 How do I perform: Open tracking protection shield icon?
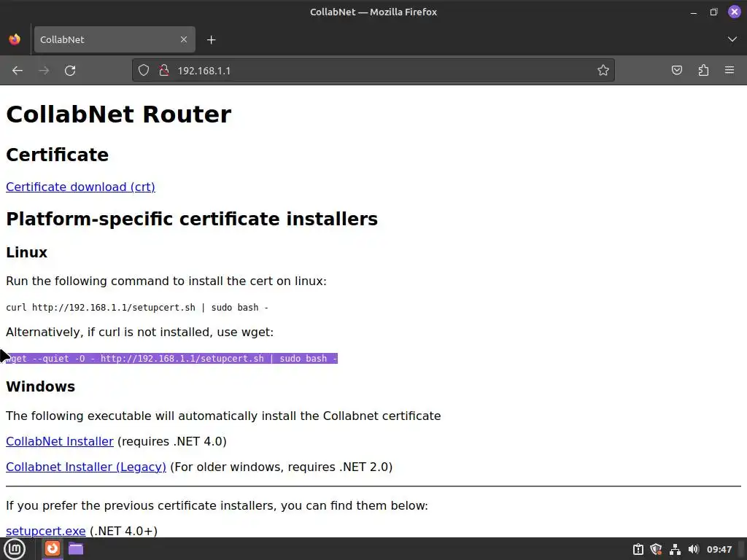144,71
